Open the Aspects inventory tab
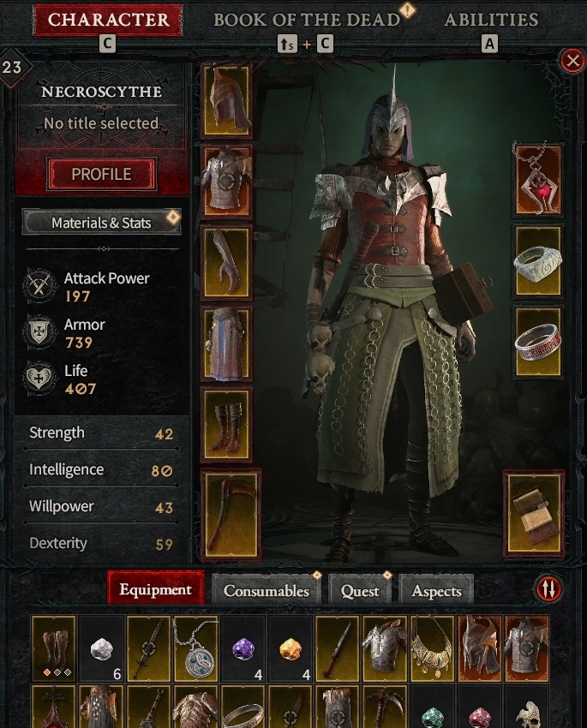Image resolution: width=587 pixels, height=728 pixels. pos(436,589)
